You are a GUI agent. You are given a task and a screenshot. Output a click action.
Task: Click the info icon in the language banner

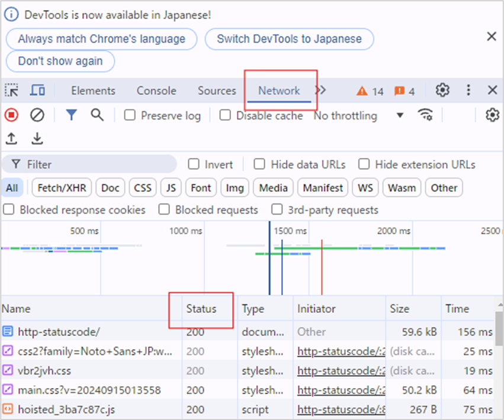click(x=11, y=15)
